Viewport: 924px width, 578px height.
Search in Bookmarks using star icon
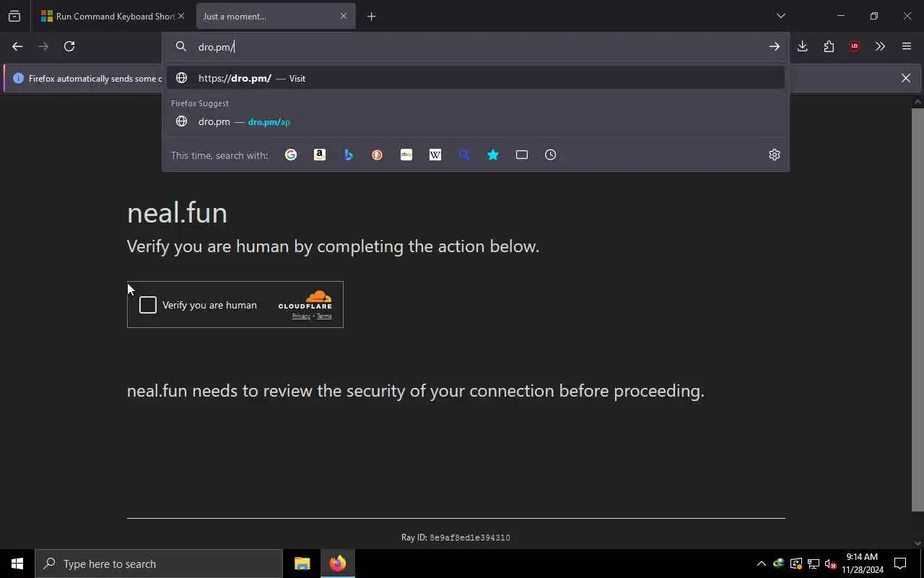coord(493,155)
